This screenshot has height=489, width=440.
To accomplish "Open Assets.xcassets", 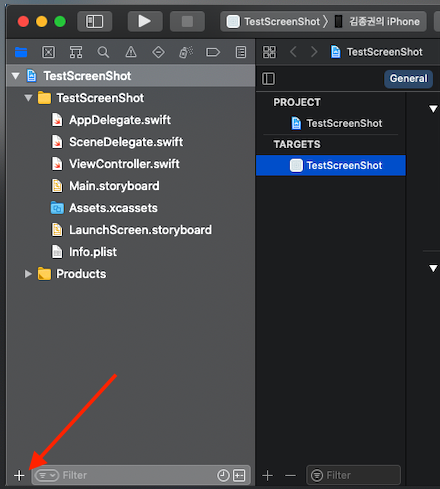I will [x=104, y=208].
